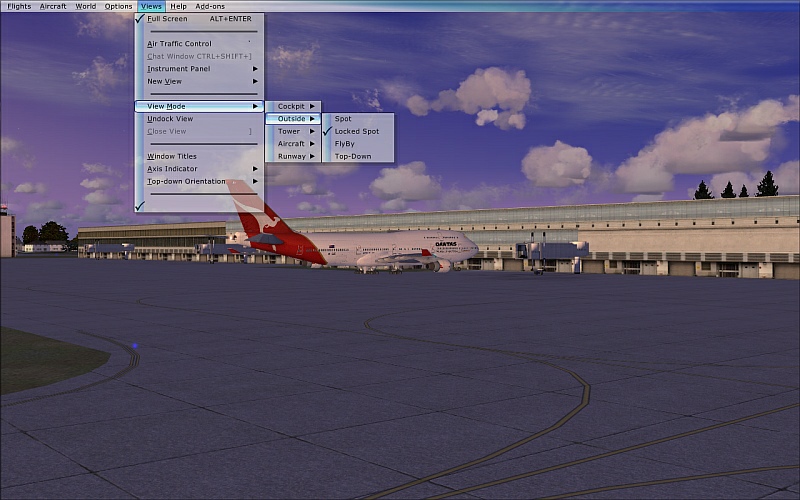Toggle Full Screen mode entry
This screenshot has width=800, height=500.
pyautogui.click(x=199, y=18)
